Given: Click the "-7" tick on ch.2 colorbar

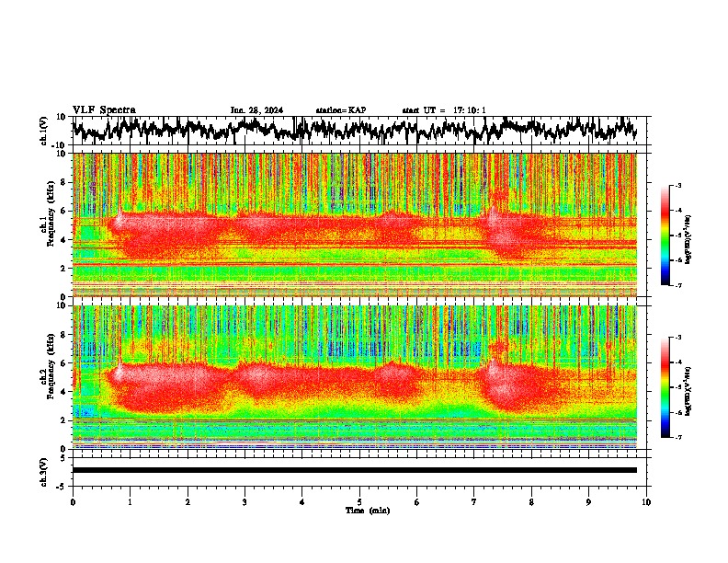Looking at the screenshot, I should (x=677, y=438).
